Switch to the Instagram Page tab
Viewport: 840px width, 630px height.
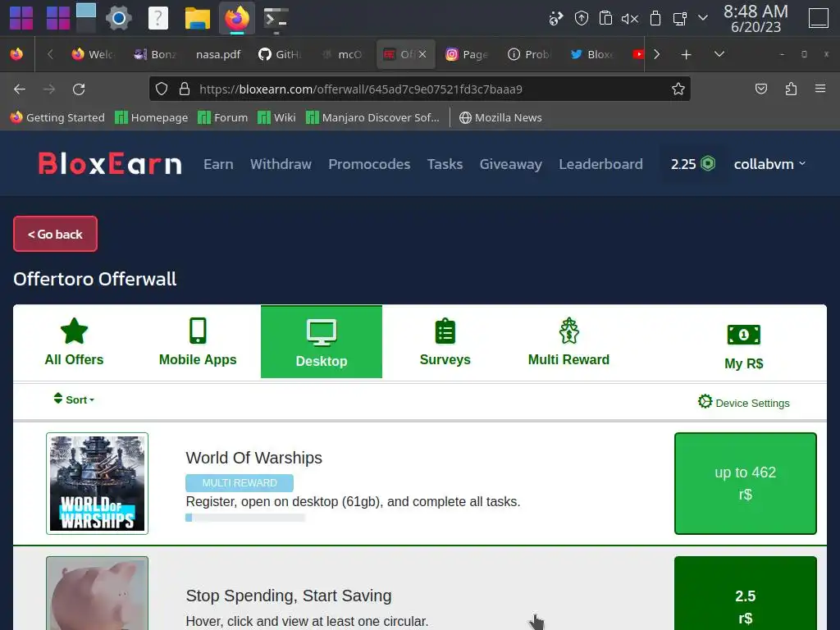467,54
